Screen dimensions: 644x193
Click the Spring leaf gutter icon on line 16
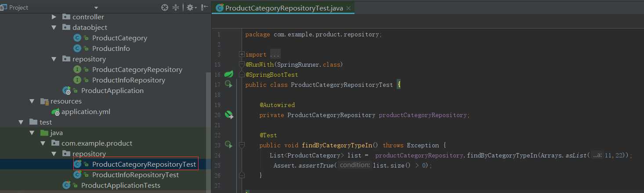[229, 75]
